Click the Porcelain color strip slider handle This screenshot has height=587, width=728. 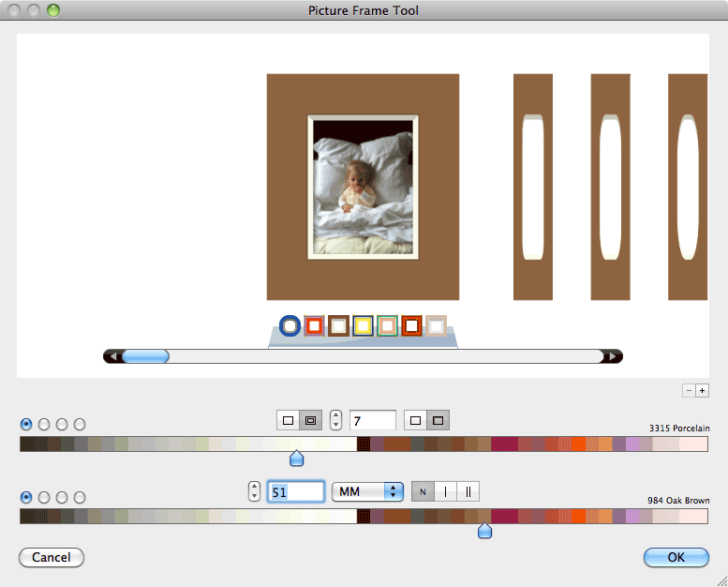coord(297,459)
